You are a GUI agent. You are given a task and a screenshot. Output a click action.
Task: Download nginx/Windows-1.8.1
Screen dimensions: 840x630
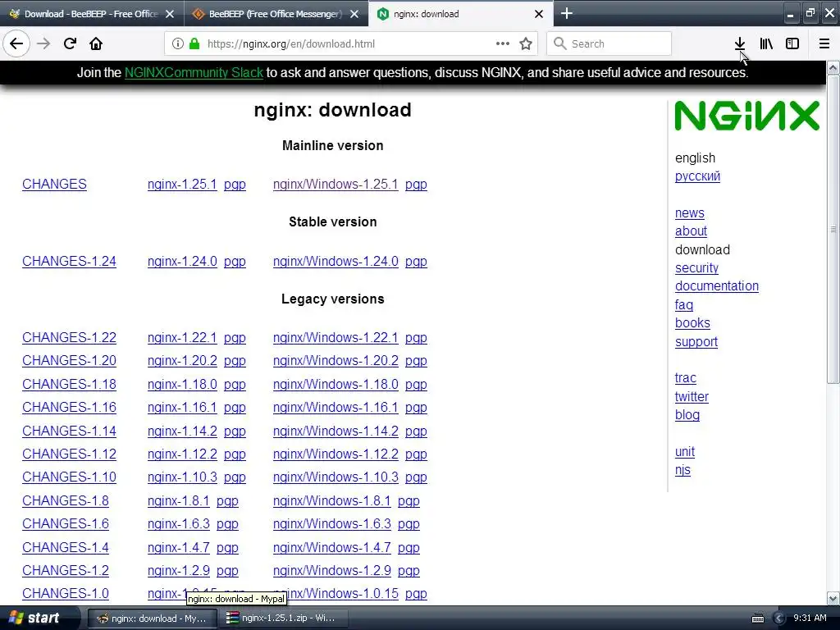tap(331, 500)
